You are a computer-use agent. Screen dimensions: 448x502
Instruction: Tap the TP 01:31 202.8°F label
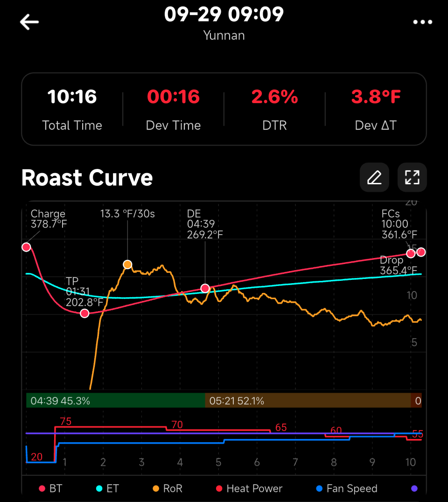point(84,292)
